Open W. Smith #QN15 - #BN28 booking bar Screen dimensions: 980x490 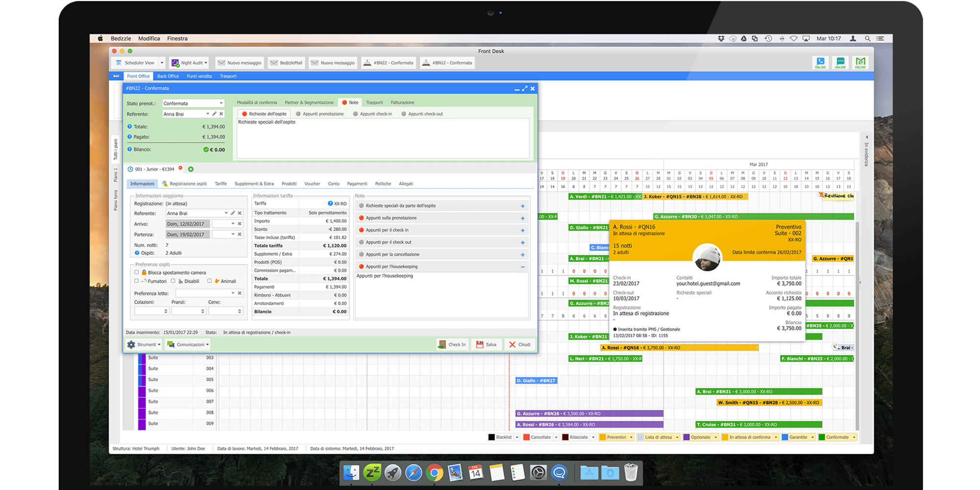[769, 402]
